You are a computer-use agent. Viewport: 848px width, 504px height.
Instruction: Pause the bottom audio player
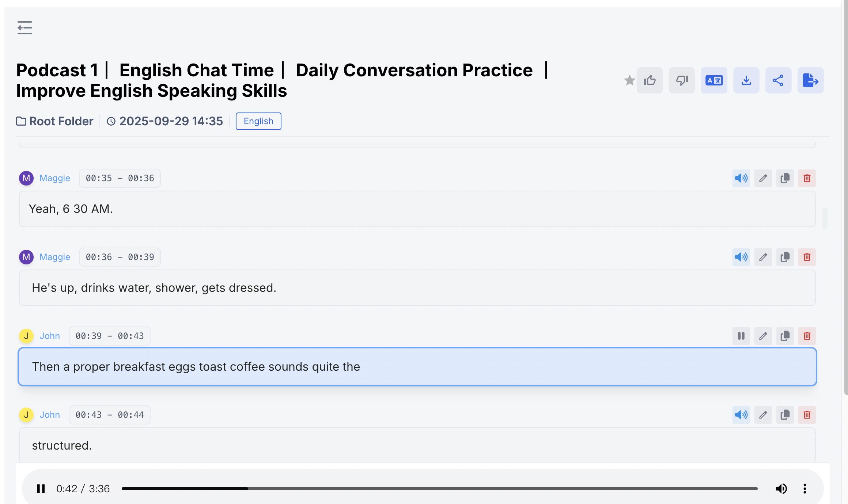tap(41, 489)
